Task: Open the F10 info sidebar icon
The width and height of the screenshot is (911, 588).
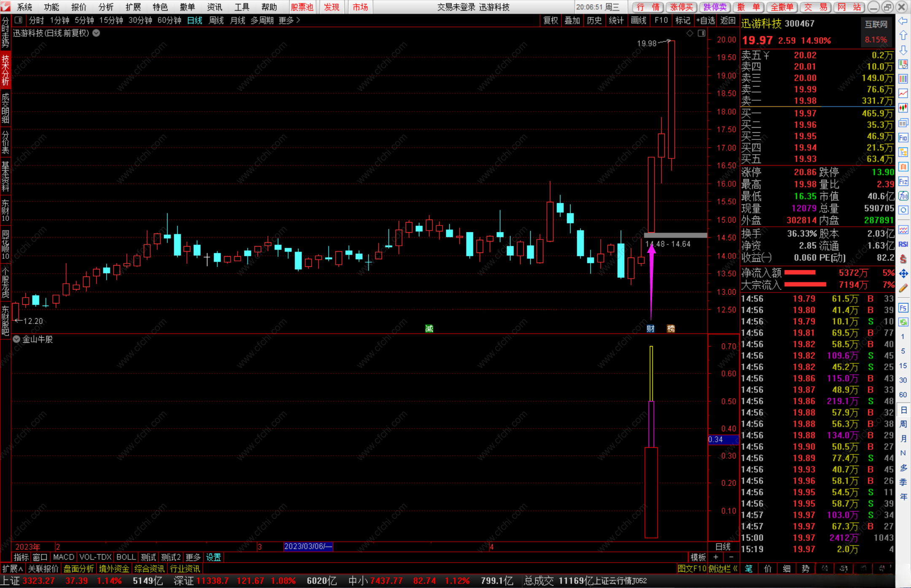Action: (x=903, y=138)
